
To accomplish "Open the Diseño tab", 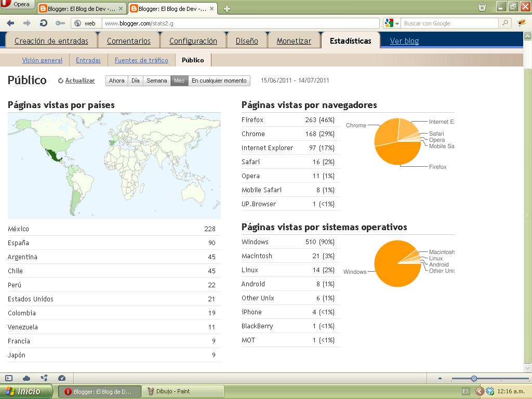I will pos(247,41).
